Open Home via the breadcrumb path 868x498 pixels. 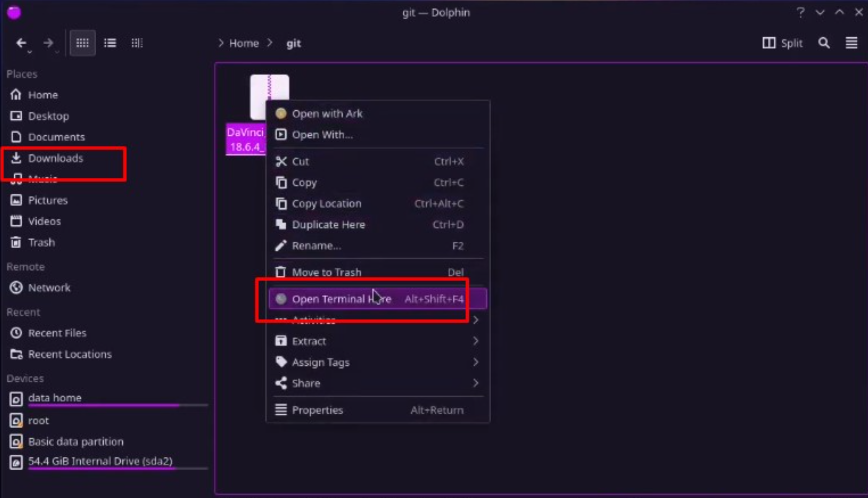coord(244,43)
